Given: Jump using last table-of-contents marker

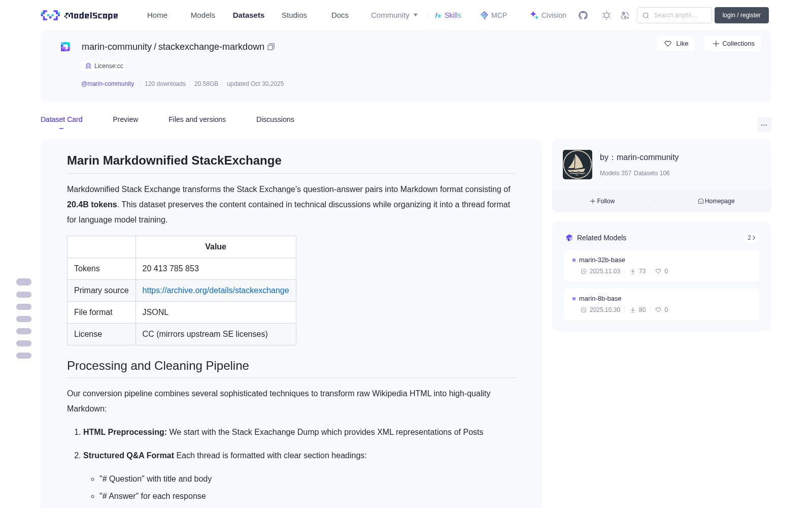Looking at the screenshot, I should (24, 356).
